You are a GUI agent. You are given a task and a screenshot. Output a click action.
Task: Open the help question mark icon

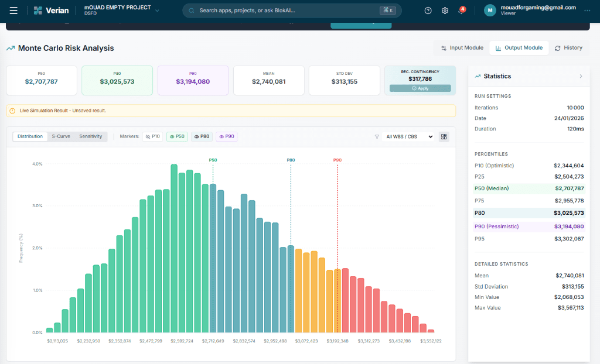428,11
